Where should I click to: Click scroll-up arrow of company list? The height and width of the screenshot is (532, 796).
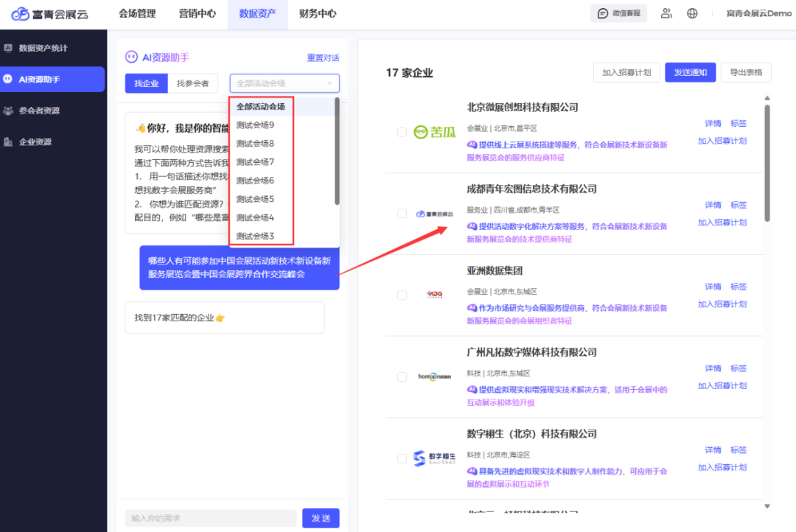click(x=767, y=98)
